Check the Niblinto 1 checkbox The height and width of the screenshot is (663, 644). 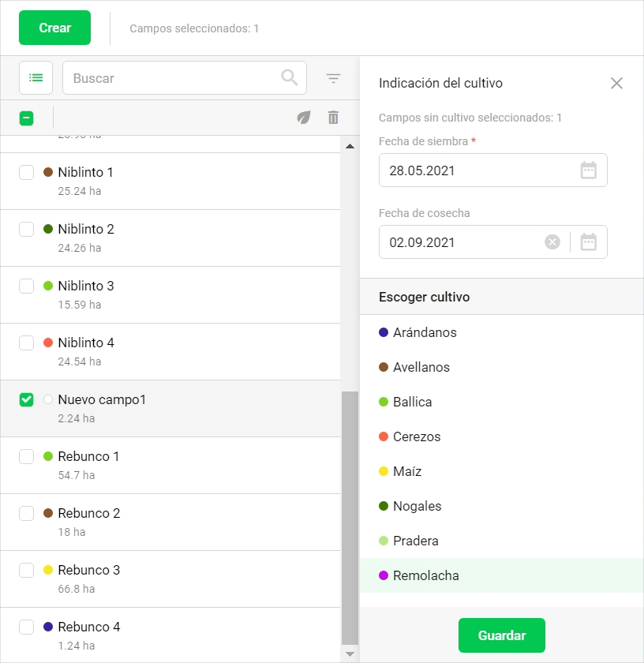[x=27, y=172]
